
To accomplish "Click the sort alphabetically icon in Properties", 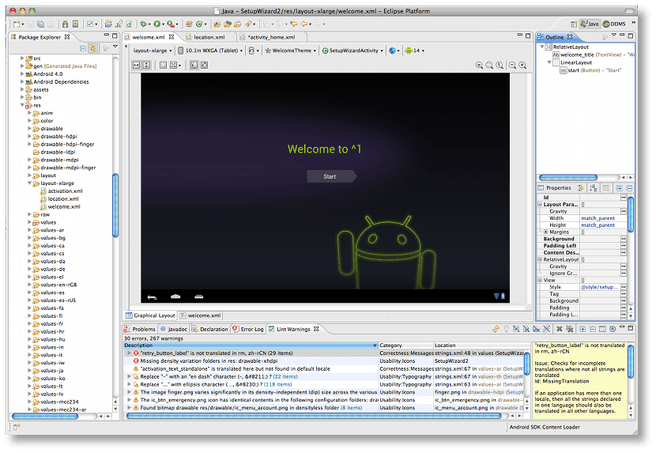I will click(x=593, y=188).
